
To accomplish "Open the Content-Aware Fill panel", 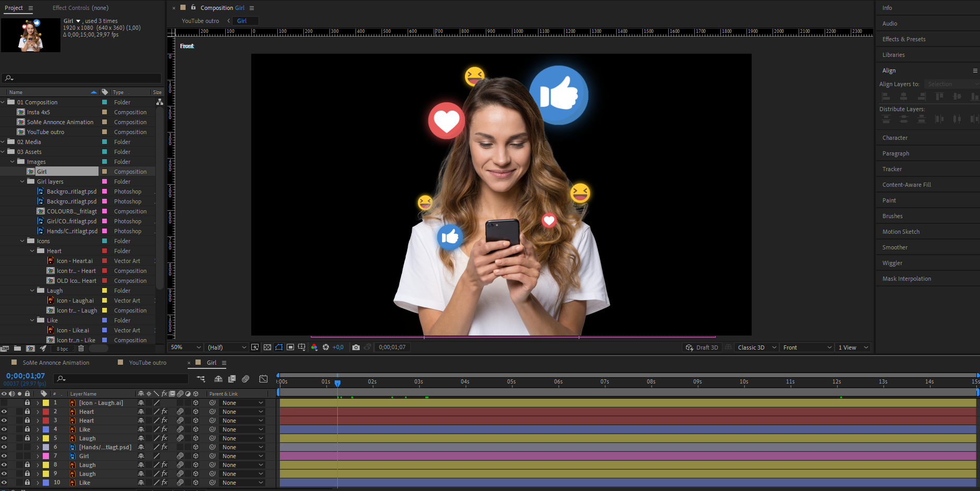I will click(906, 185).
